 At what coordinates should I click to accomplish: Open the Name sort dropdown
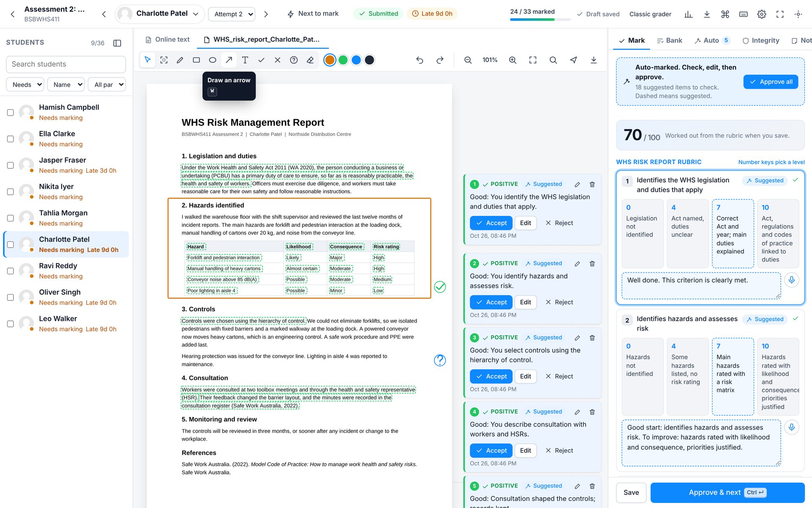coord(66,85)
